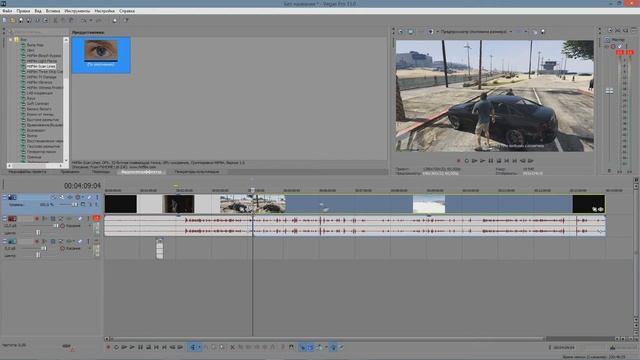The width and height of the screenshot is (640, 360).
Task: Switch to Проводник tab
Action: coord(70,172)
